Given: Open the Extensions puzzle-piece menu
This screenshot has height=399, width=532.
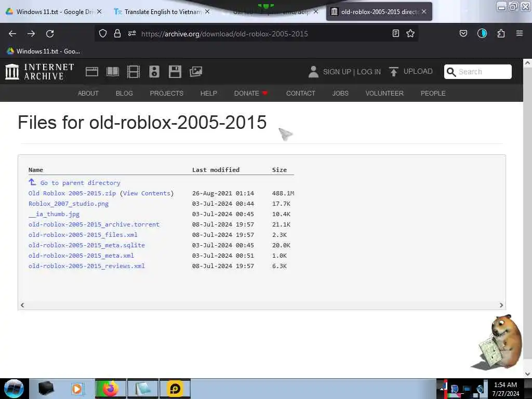Looking at the screenshot, I should pos(501,33).
